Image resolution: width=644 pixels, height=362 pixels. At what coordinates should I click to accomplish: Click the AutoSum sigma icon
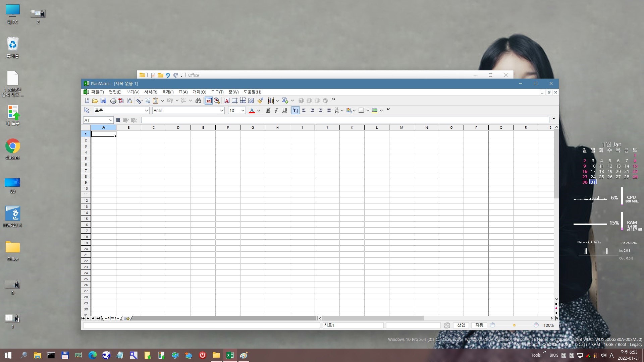click(x=285, y=101)
